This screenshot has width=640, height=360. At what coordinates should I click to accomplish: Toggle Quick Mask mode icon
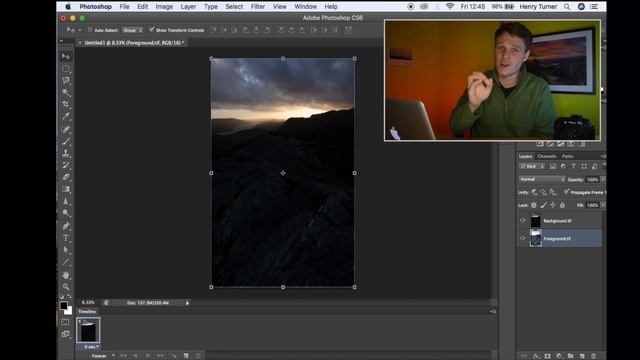click(x=65, y=322)
